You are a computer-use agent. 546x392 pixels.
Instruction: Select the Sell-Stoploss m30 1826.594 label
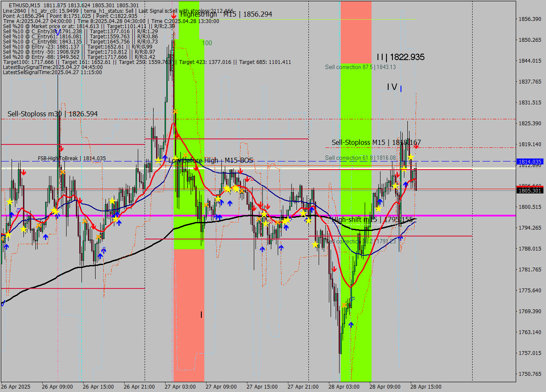pyautogui.click(x=52, y=114)
